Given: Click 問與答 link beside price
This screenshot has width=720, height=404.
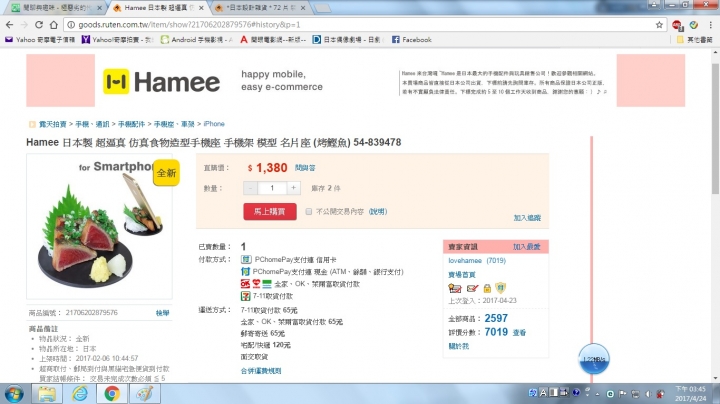Looking at the screenshot, I should pos(305,168).
